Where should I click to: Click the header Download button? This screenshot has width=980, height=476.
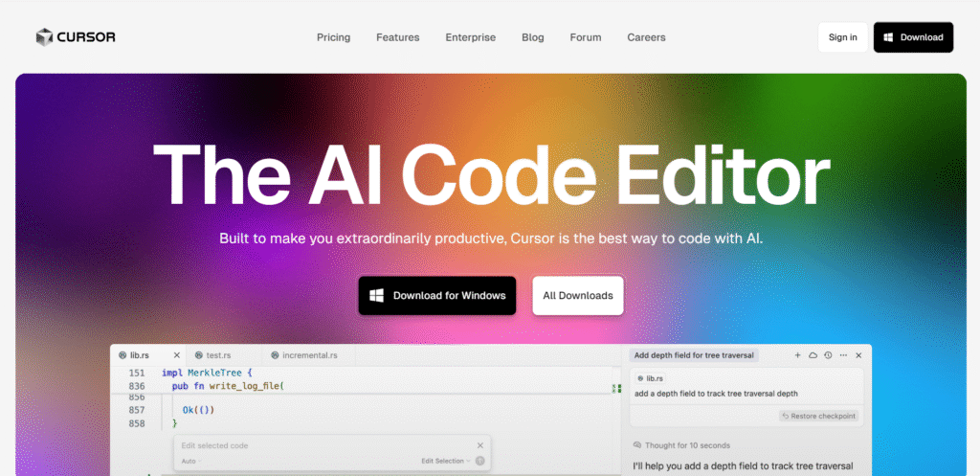coord(913,37)
